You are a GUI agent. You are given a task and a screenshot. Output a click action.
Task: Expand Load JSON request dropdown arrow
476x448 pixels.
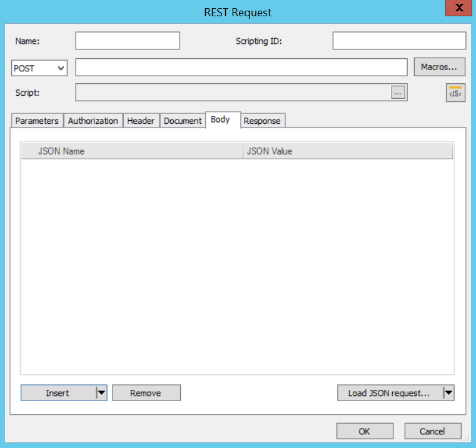[x=448, y=393]
